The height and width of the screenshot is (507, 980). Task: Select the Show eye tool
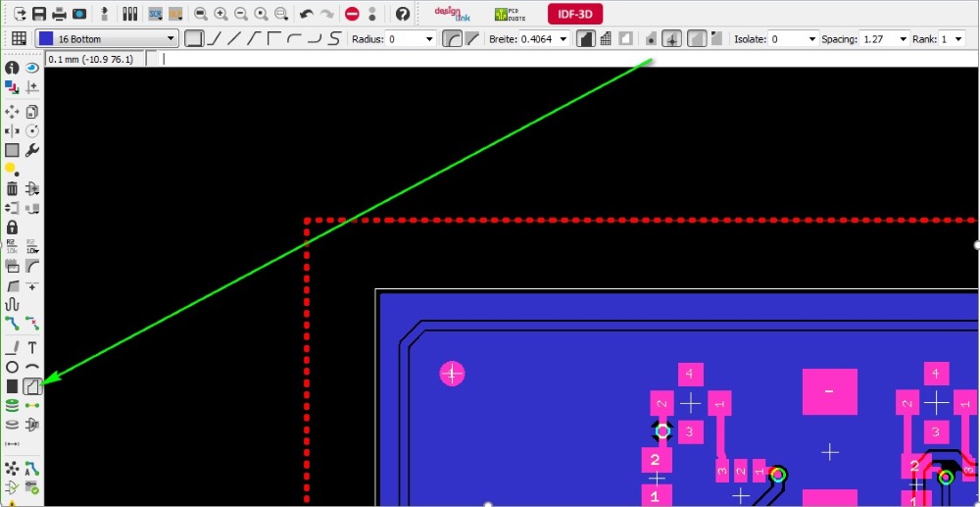tap(32, 68)
